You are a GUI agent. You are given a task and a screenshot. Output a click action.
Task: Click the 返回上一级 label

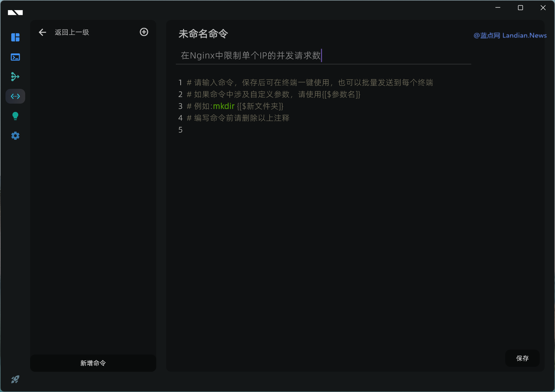tap(72, 32)
